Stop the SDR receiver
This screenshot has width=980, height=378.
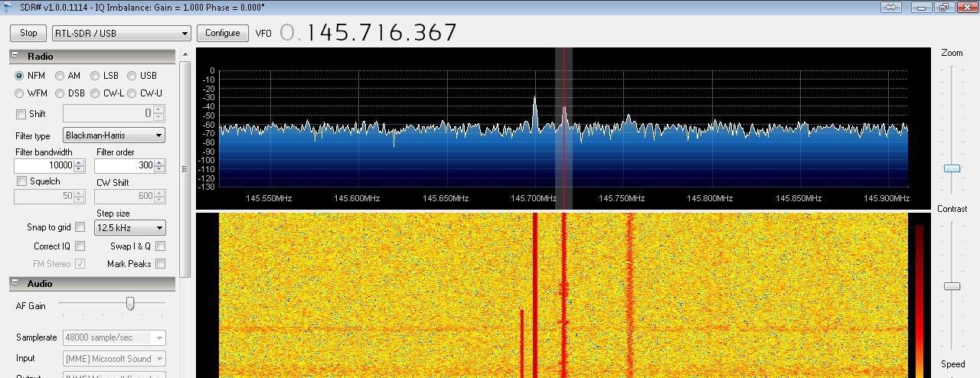[28, 33]
